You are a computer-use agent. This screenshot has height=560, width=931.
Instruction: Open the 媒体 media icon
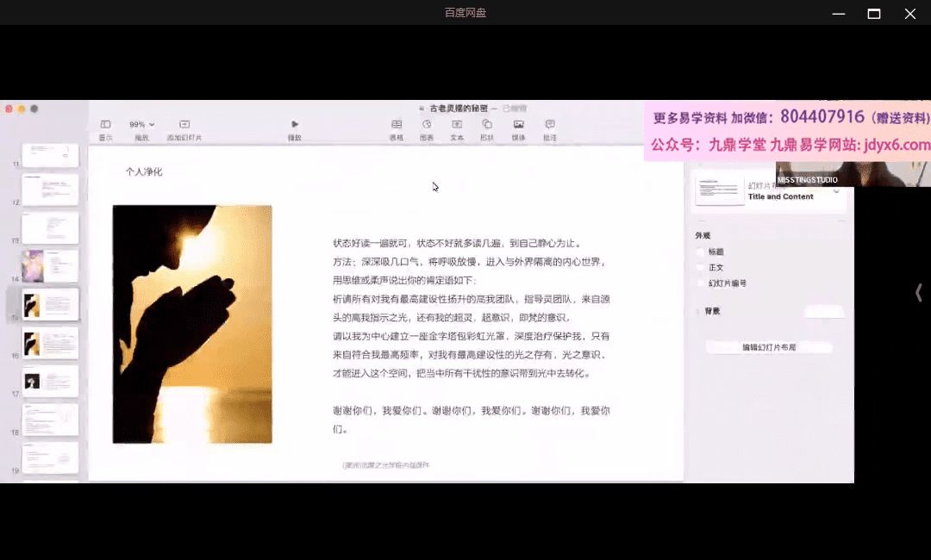pos(519,125)
